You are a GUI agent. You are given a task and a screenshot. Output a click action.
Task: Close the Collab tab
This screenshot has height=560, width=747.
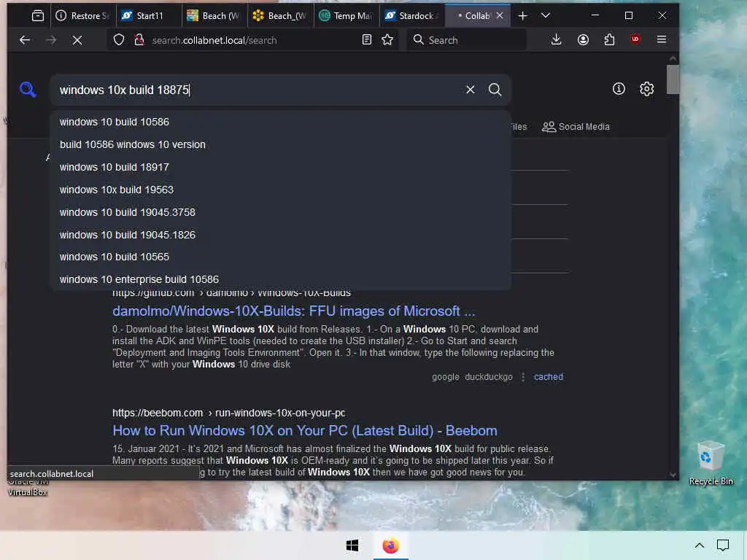(x=500, y=16)
